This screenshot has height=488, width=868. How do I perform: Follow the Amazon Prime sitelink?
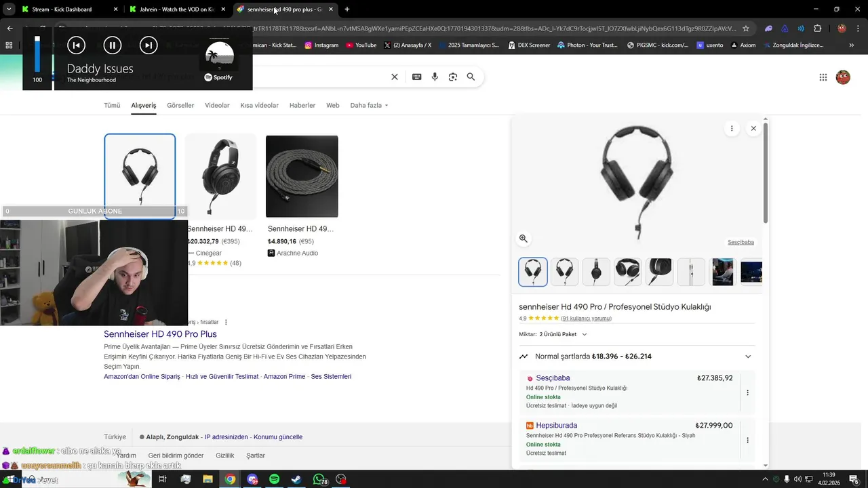click(x=284, y=377)
